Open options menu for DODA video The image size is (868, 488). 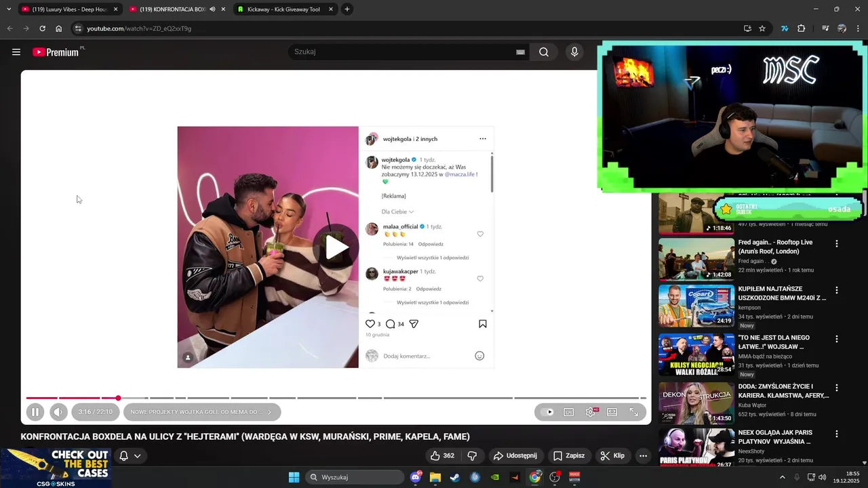(836, 388)
